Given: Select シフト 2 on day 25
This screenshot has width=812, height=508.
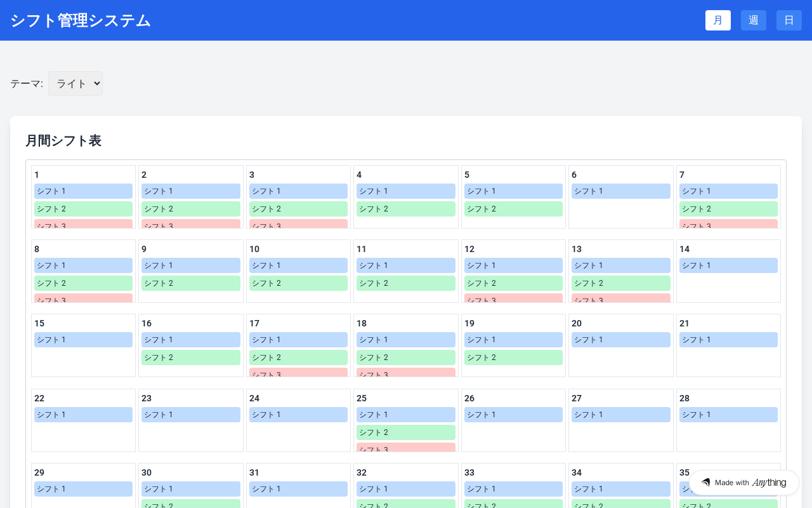Looking at the screenshot, I should [x=405, y=432].
